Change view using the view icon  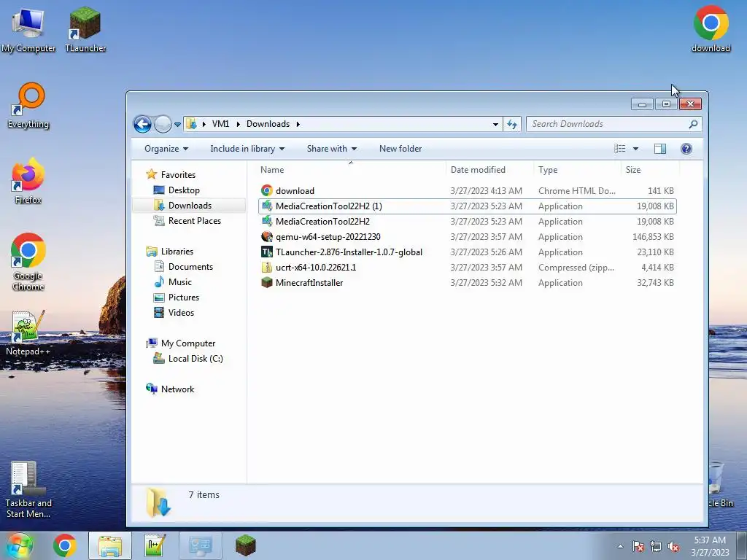click(x=620, y=149)
